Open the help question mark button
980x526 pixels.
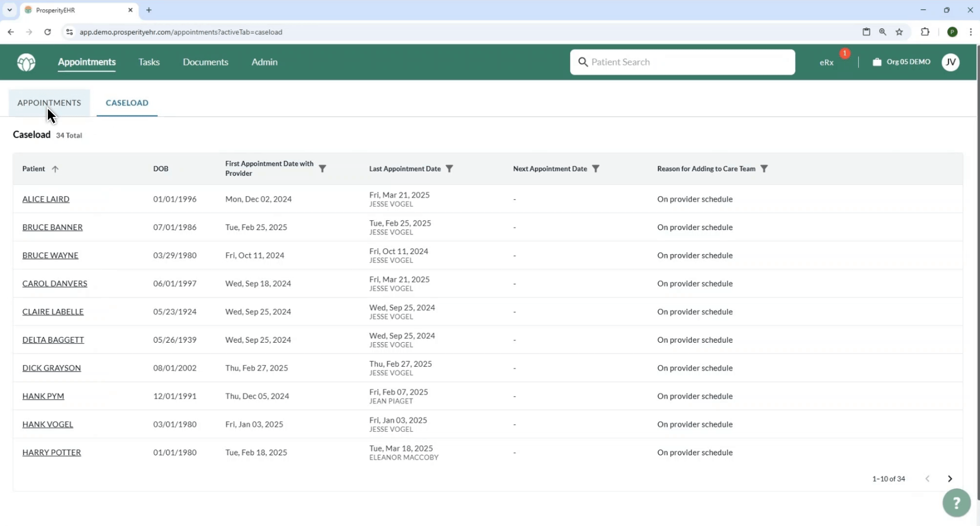tap(957, 503)
